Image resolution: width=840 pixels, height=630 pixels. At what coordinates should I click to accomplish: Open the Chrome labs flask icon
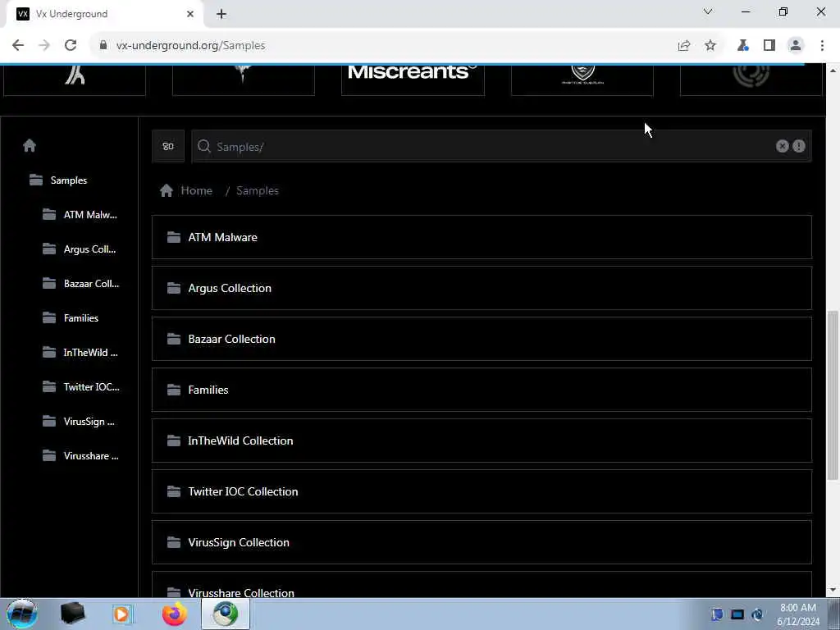click(x=742, y=46)
